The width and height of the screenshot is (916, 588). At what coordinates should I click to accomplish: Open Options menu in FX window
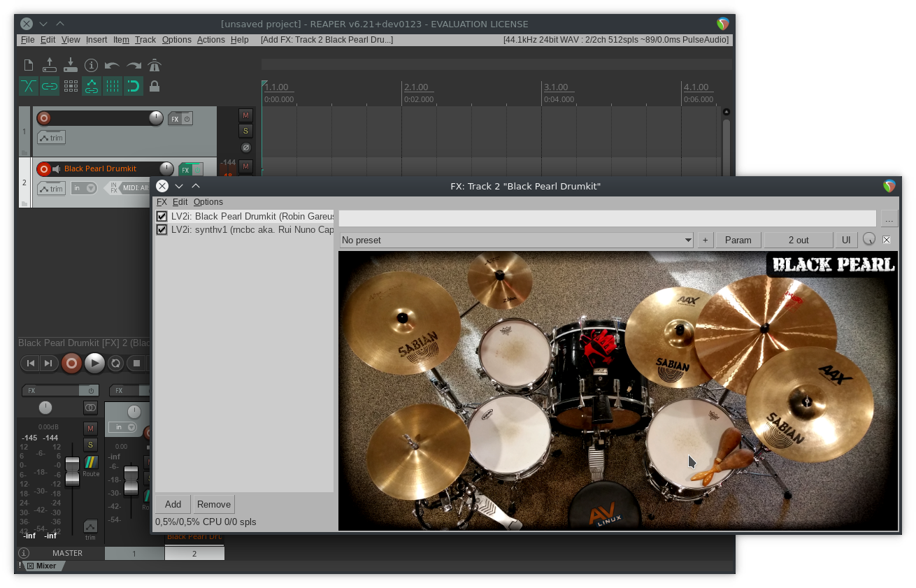tap(208, 202)
